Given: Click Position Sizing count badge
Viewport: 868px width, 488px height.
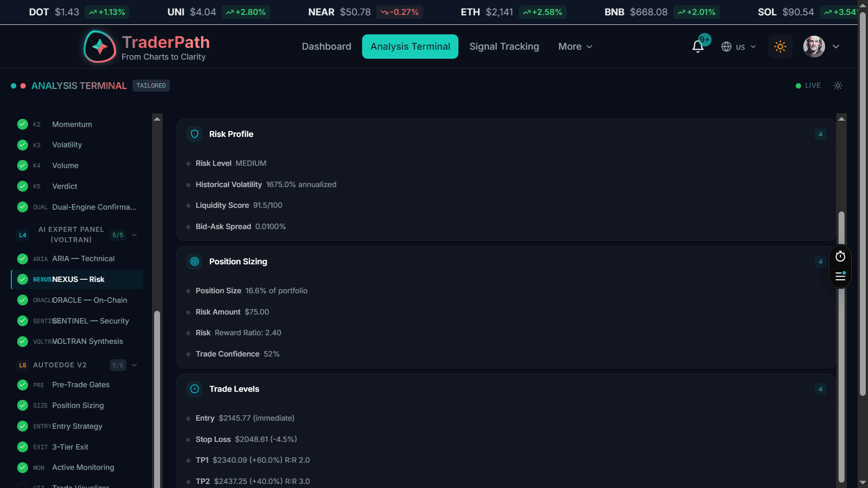Looking at the screenshot, I should pyautogui.click(x=820, y=262).
